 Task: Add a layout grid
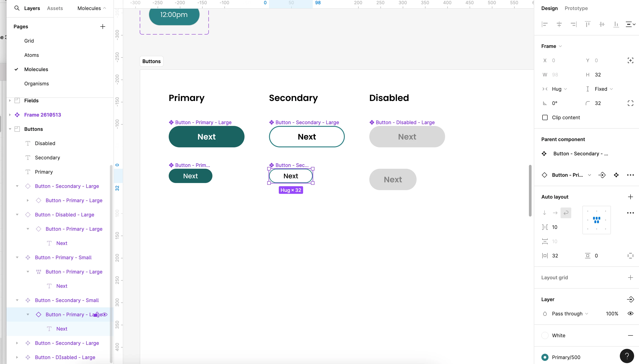(631, 278)
